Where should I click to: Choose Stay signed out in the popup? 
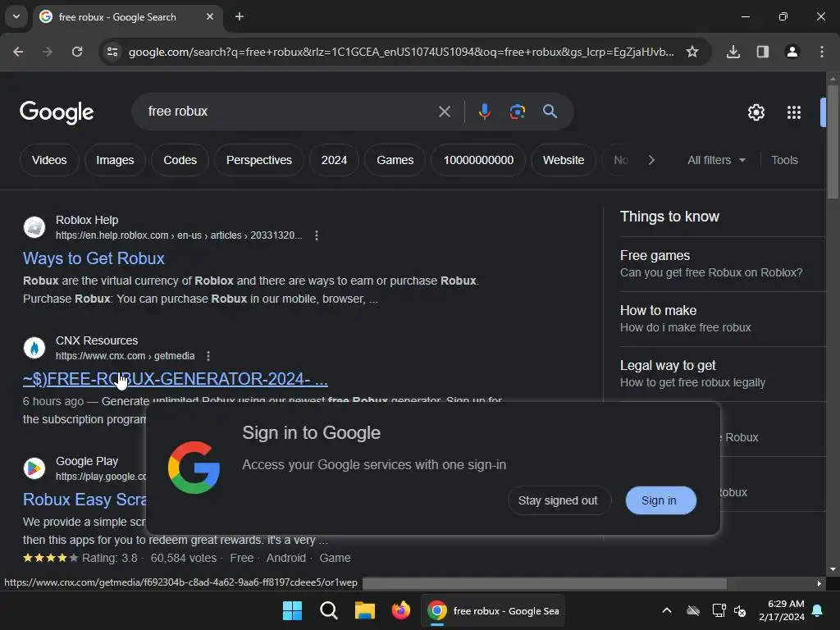(x=558, y=500)
